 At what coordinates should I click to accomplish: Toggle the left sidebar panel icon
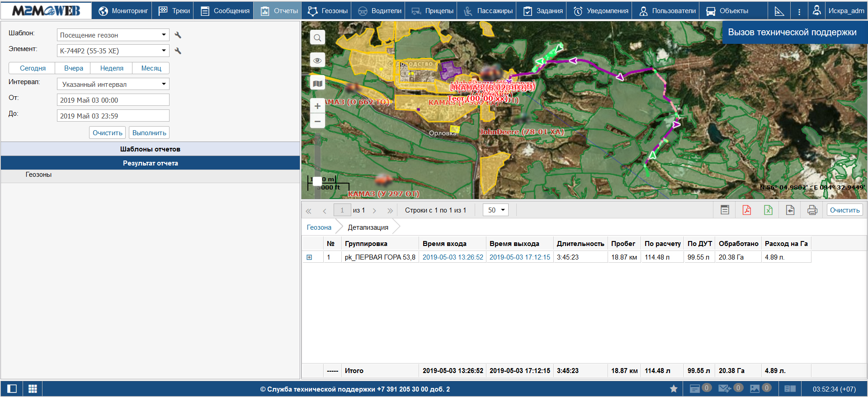(12, 389)
